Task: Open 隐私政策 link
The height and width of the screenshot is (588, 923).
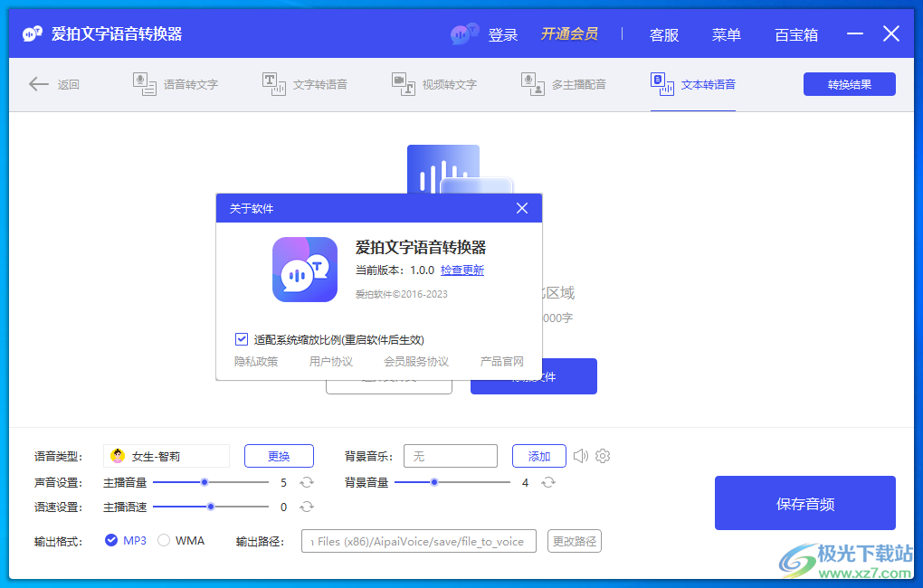Action: coord(256,361)
